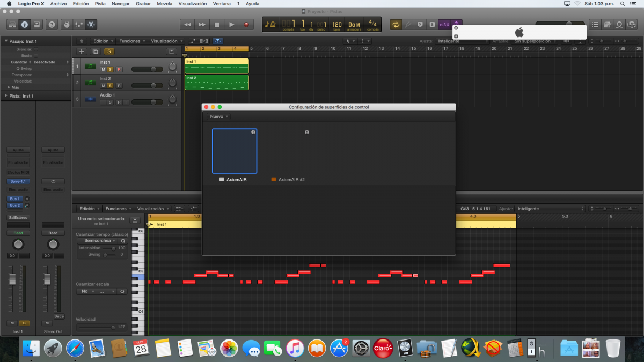This screenshot has height=362, width=644.
Task: Toggle the tracks area Flex button
Action: (x=204, y=41)
